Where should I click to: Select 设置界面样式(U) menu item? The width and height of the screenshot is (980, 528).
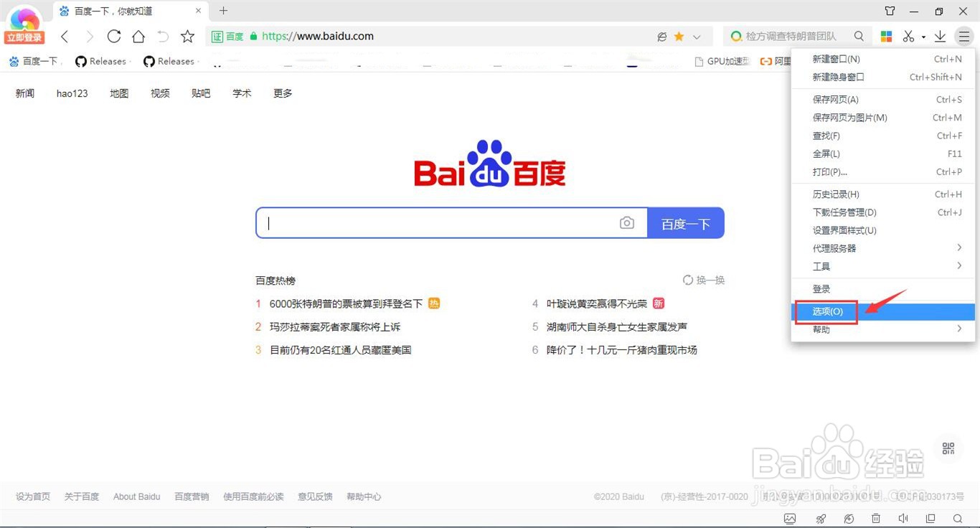point(883,230)
